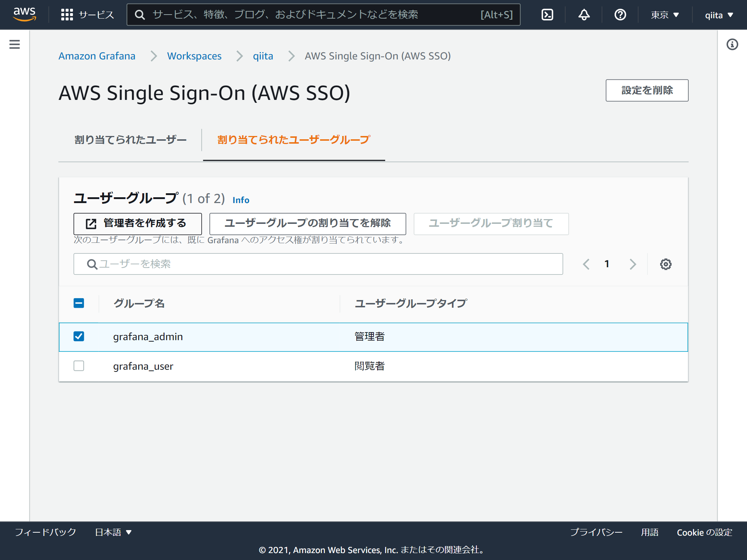Click the 設定を削除 button
The image size is (747, 560).
pyautogui.click(x=647, y=90)
